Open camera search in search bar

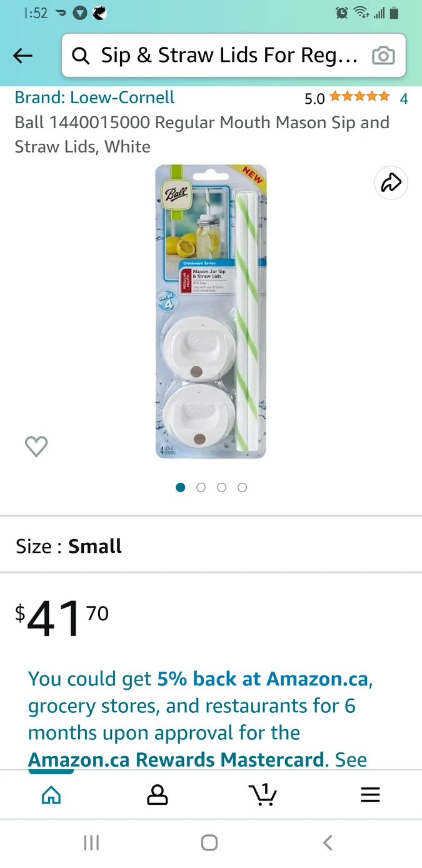coord(383,56)
